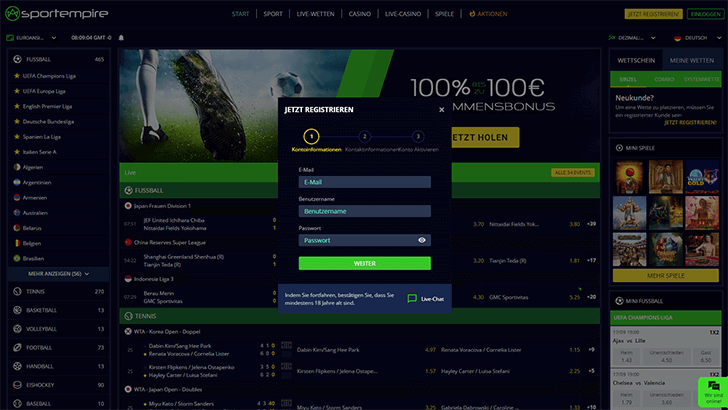Viewport: 728px width, 410px height.
Task: Click the notification bell icon
Action: click(121, 38)
